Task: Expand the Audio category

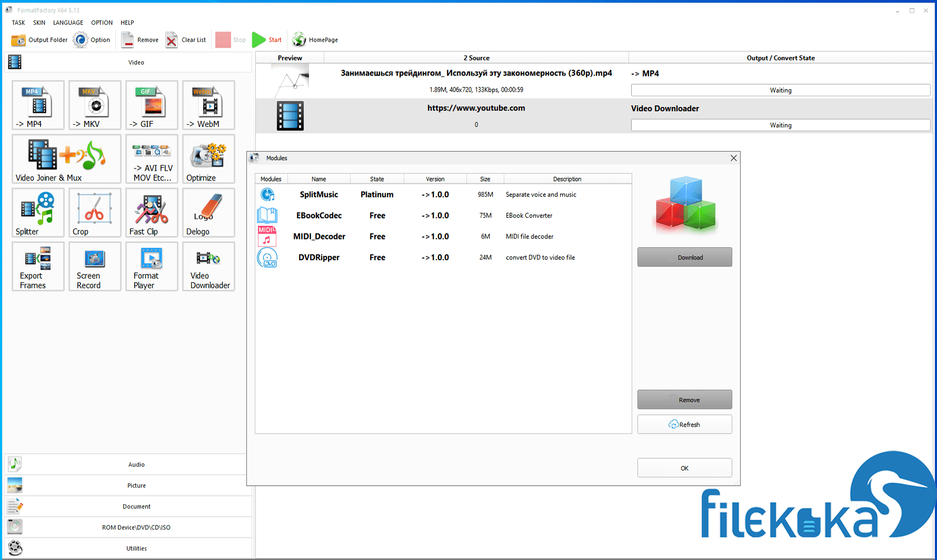Action: [128, 464]
